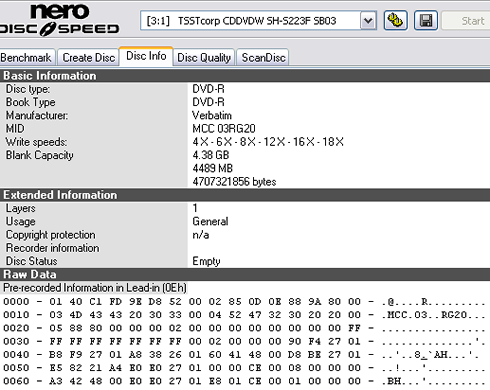Viewport: 490px width, 390px height.
Task: Select the Manufacturer value Verbatim
Action: [212, 115]
